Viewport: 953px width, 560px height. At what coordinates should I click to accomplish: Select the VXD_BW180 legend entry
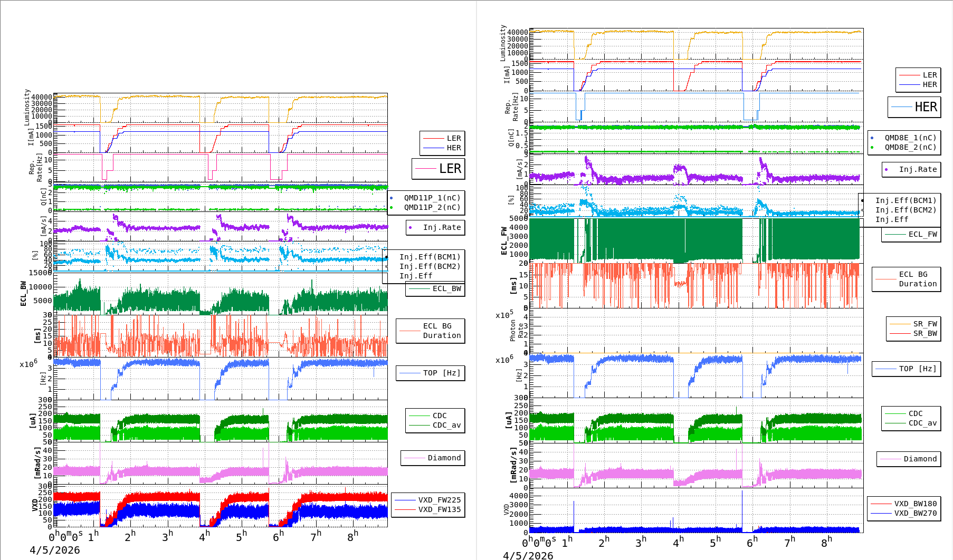pos(915,504)
